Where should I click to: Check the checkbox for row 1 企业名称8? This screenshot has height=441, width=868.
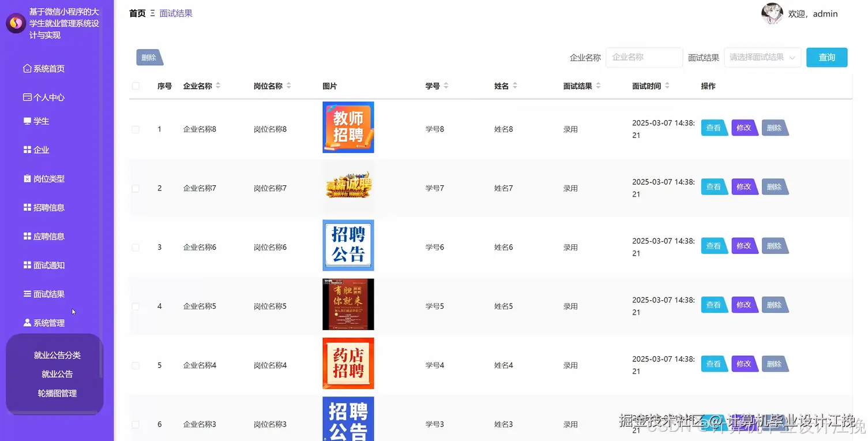click(x=135, y=129)
